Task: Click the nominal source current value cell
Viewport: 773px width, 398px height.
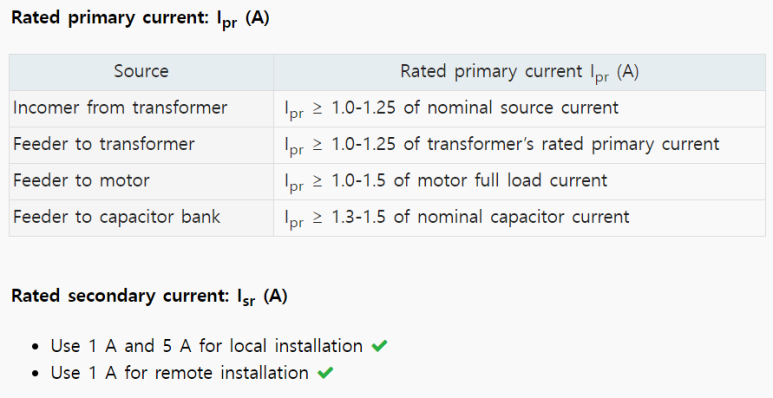Action: click(520, 109)
